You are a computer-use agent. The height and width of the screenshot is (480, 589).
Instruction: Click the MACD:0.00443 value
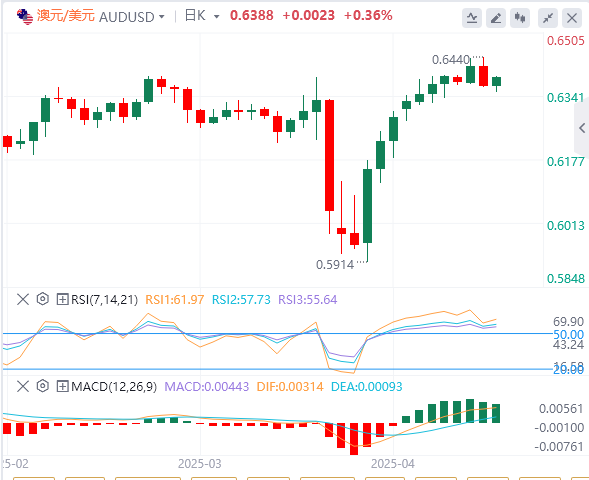point(207,386)
